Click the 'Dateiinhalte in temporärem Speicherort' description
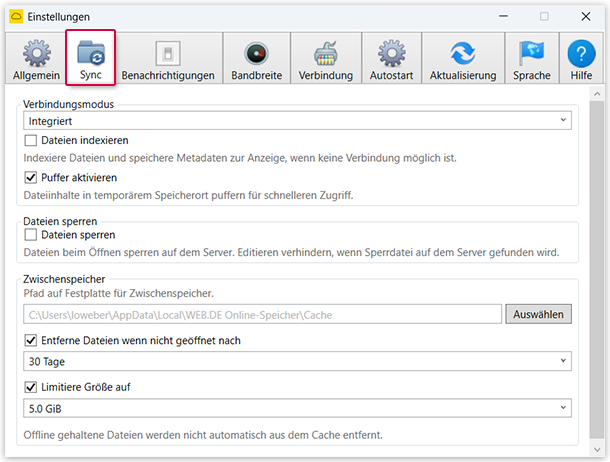The width and height of the screenshot is (610, 462). click(x=188, y=195)
